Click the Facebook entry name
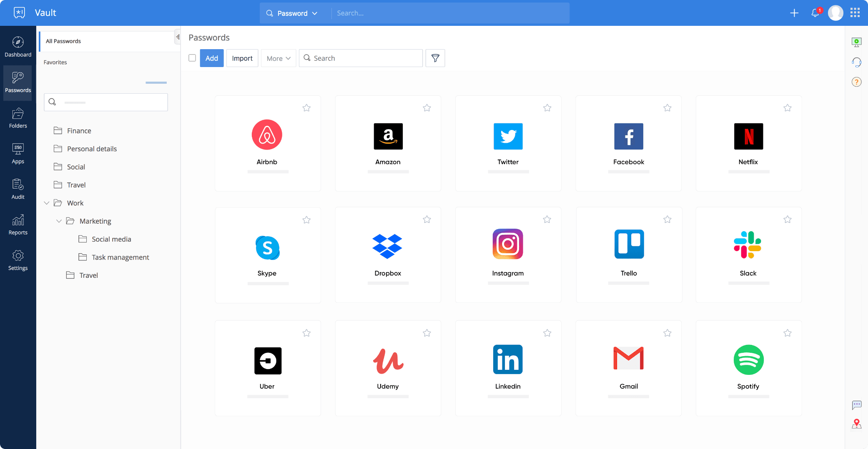Viewport: 868px width, 449px height. 629,162
